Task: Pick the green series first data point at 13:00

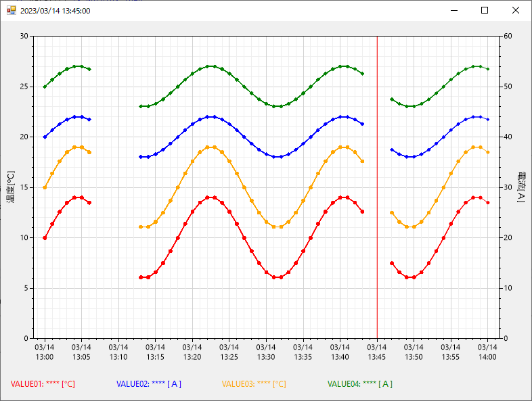Action: (45, 87)
